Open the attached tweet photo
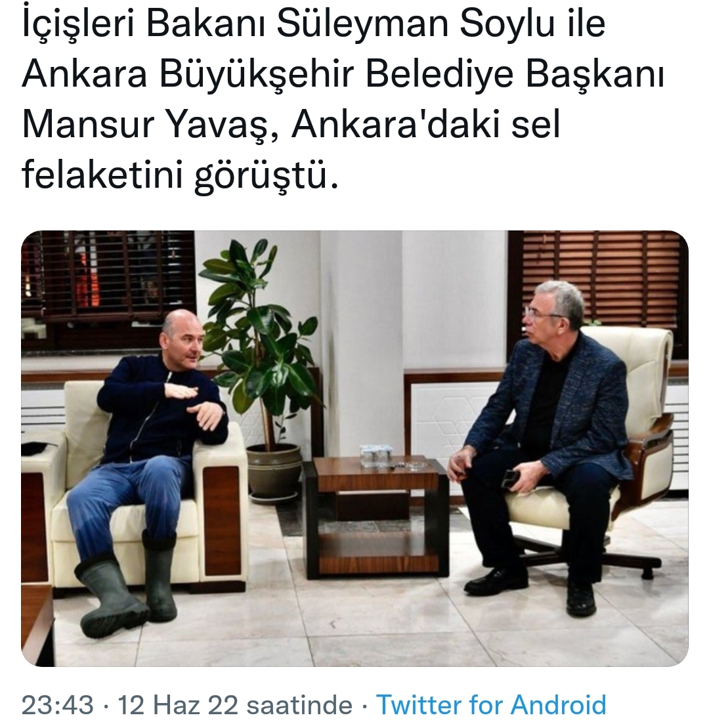709x728 pixels. tap(354, 448)
